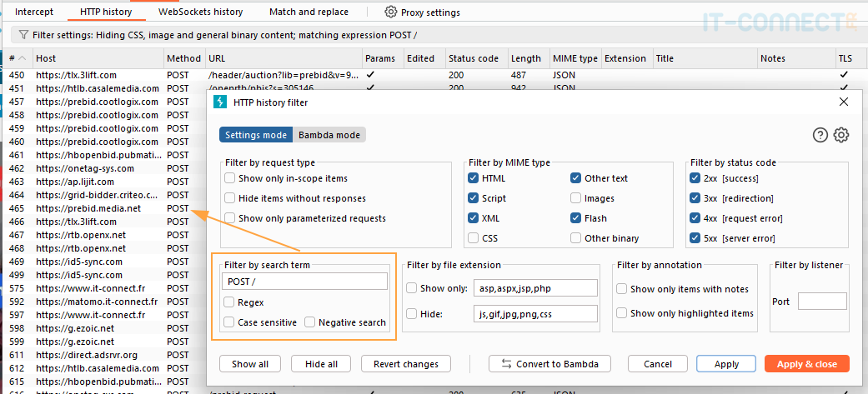Sort by the Status code column header
868x394 pixels.
tap(473, 58)
